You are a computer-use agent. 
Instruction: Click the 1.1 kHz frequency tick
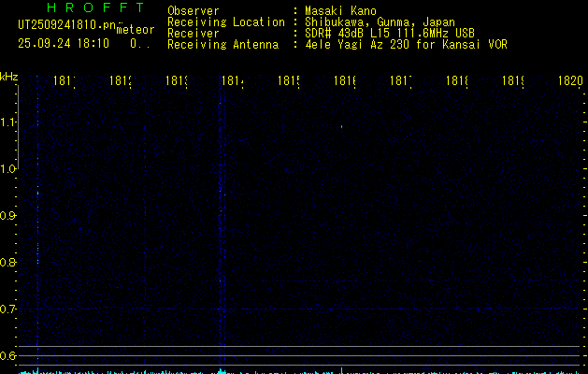coord(8,122)
